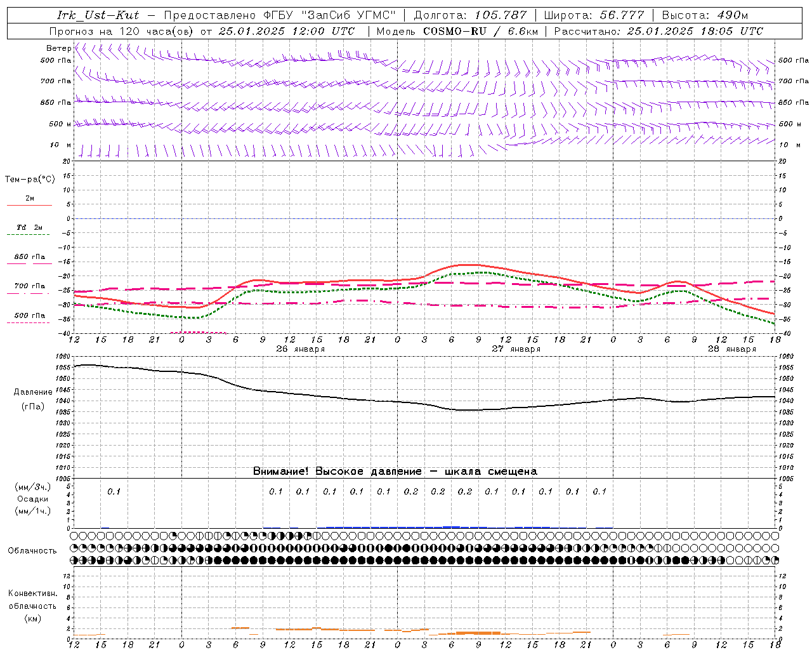Viewport: 812px width, 650px height.
Task: Click the "Ветер" wind panel label
Action: pyautogui.click(x=58, y=48)
